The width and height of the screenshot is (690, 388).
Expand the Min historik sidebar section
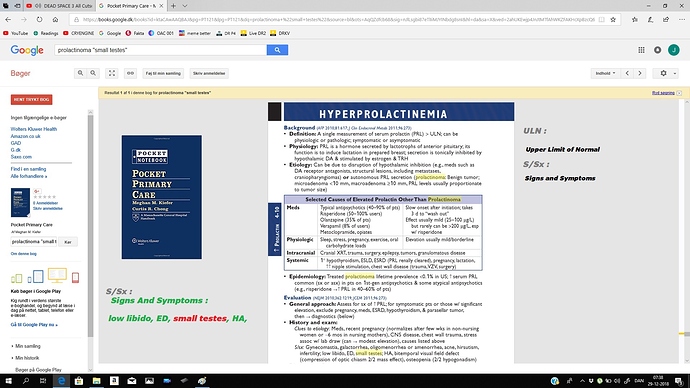[26, 358]
